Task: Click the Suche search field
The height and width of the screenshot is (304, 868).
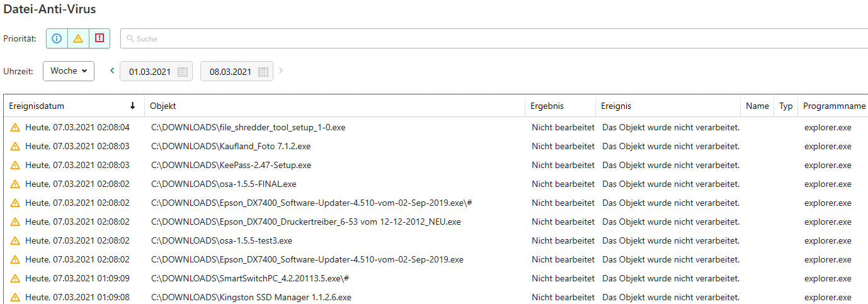Action: point(494,38)
